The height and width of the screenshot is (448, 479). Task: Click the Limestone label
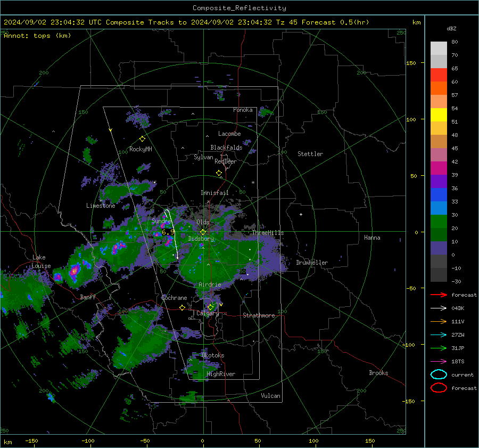coord(101,206)
